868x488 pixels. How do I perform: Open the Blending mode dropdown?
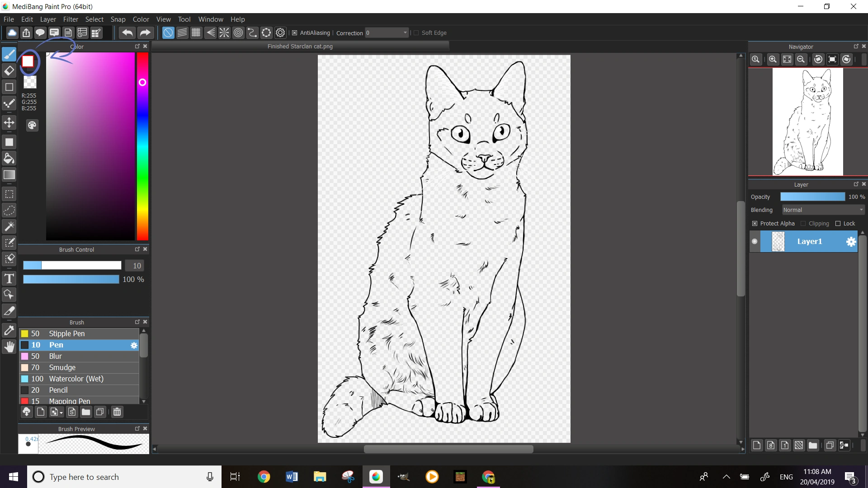click(x=823, y=210)
